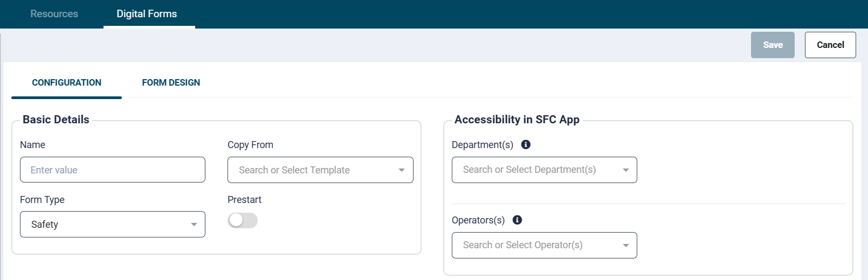Click the Copy From field label
The width and height of the screenshot is (868, 280).
pos(250,145)
